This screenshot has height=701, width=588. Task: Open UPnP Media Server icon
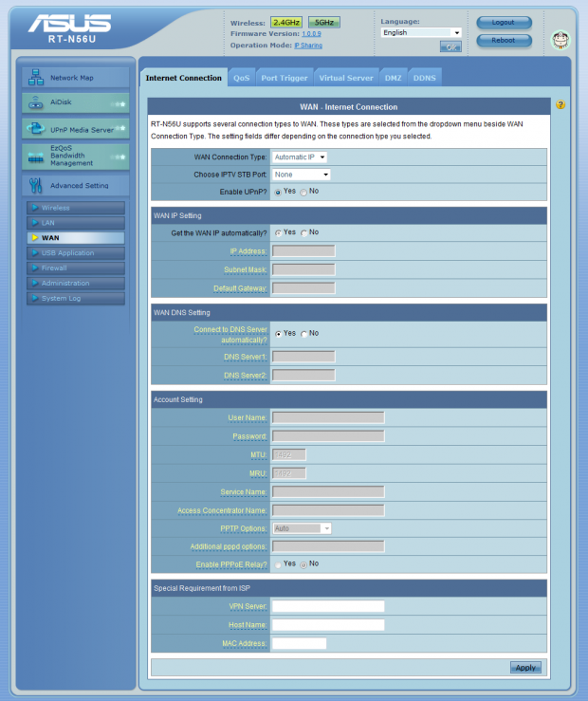click(x=36, y=128)
